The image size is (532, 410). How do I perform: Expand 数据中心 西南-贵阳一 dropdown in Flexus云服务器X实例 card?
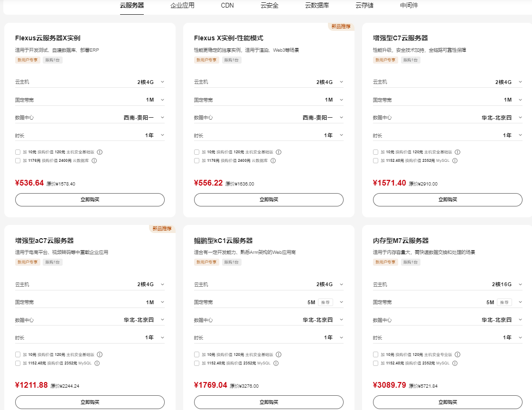point(90,117)
